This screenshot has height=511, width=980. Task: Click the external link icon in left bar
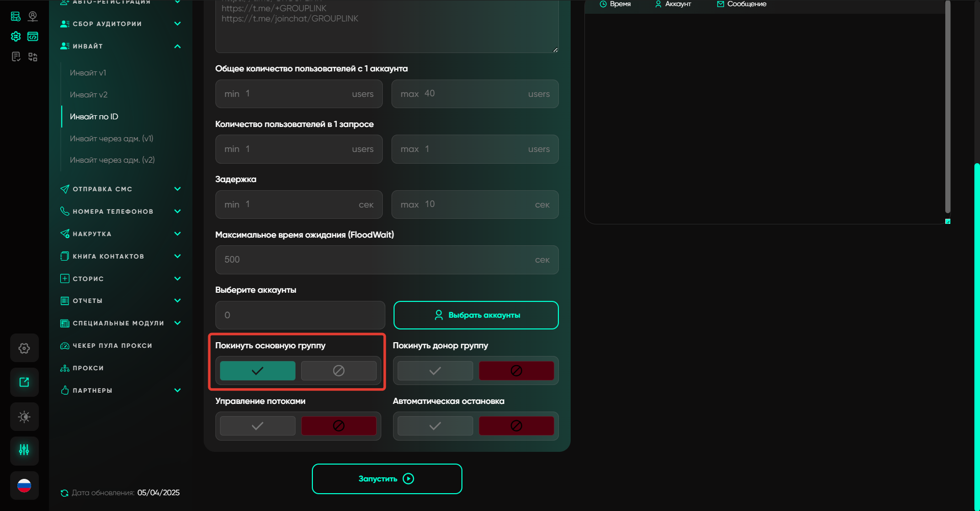[24, 382]
